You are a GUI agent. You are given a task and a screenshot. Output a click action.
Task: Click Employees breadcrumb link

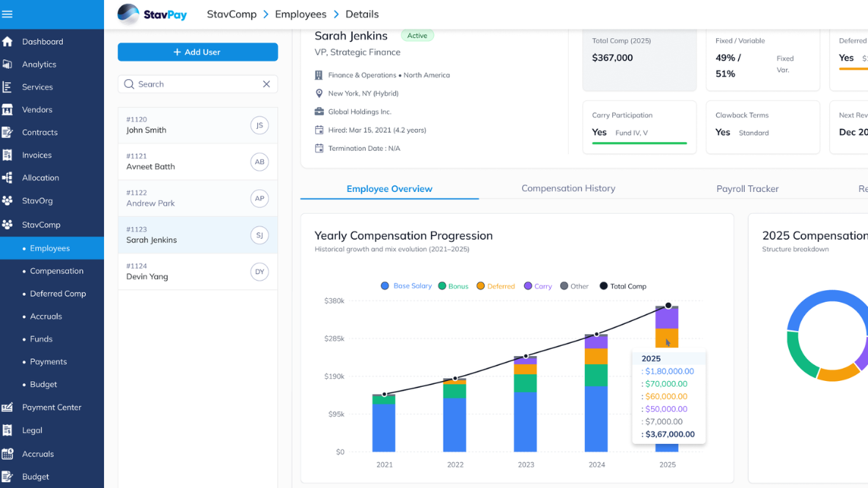pos(301,15)
